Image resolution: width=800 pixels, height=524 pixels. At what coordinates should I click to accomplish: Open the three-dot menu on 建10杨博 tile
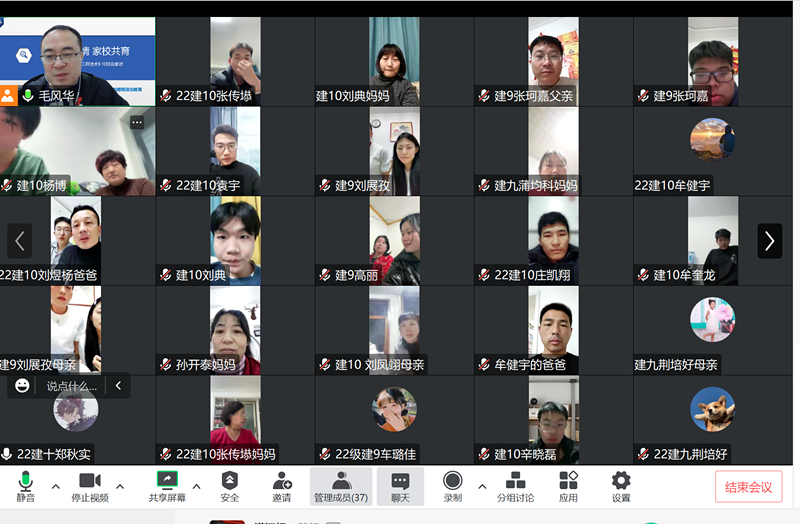137,122
